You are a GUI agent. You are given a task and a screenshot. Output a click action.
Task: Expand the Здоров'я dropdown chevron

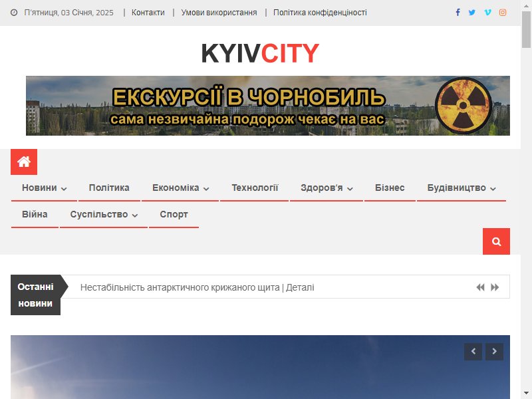coord(350,189)
